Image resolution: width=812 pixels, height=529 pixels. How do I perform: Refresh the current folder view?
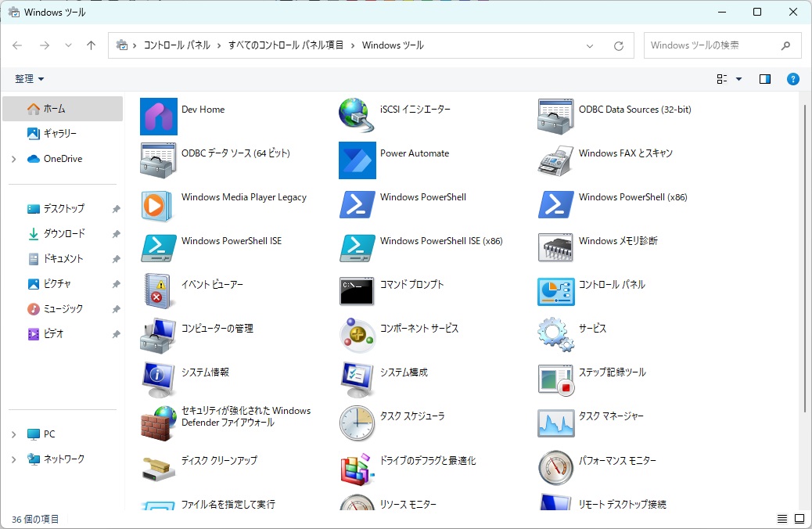click(x=618, y=45)
